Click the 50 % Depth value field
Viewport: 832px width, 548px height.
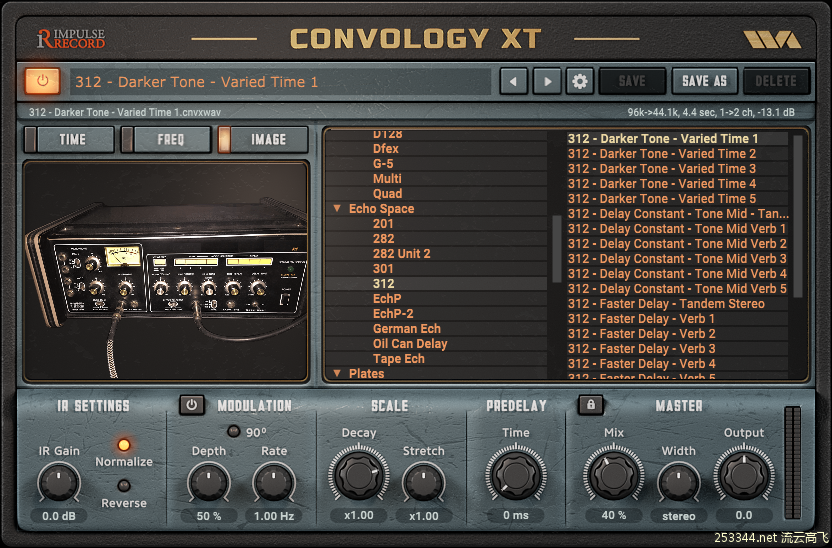(209, 516)
